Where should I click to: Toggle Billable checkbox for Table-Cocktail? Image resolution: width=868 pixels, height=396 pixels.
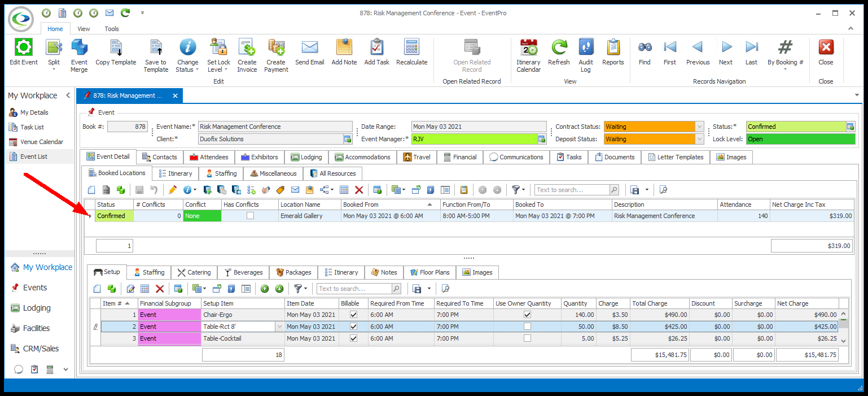354,338
